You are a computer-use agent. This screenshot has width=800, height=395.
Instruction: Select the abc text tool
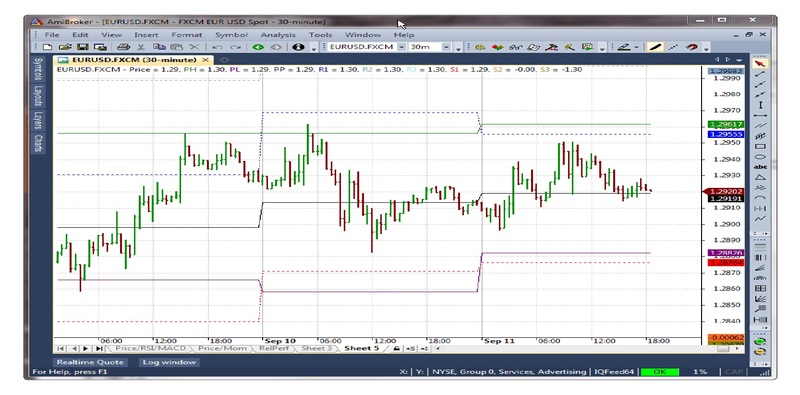760,167
